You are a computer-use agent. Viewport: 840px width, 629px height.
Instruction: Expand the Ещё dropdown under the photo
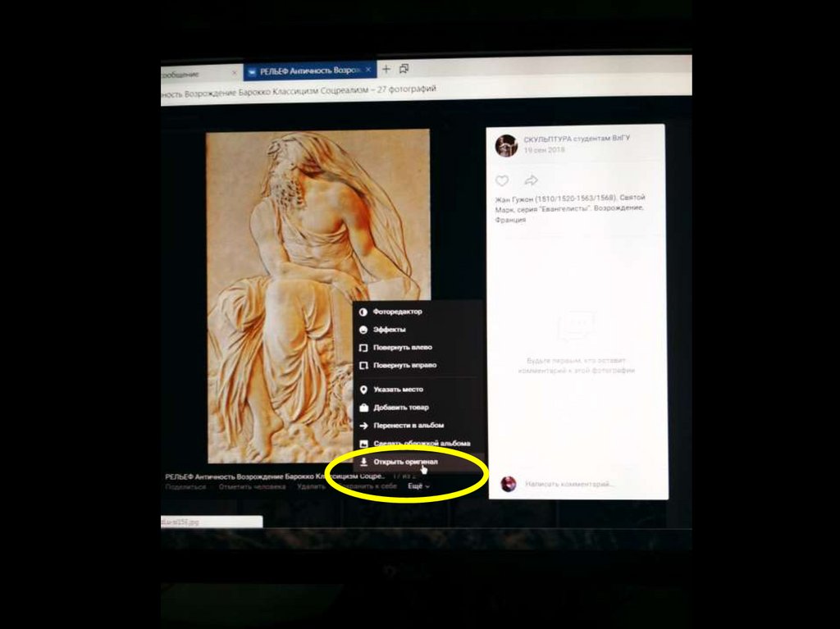[x=418, y=486]
